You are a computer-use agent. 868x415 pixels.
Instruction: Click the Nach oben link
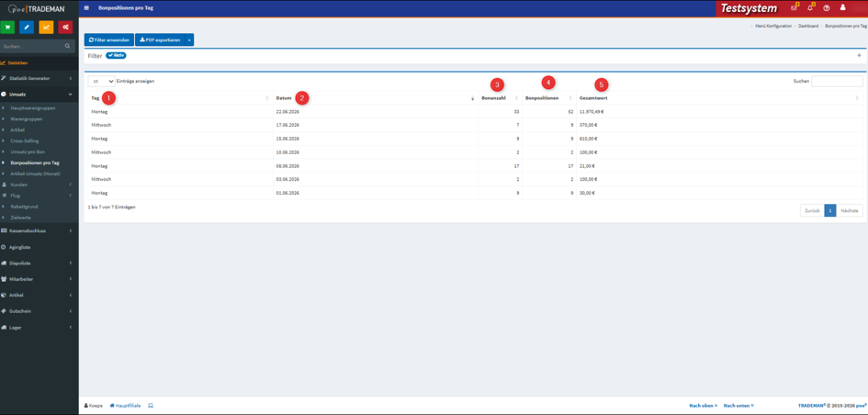(x=703, y=406)
